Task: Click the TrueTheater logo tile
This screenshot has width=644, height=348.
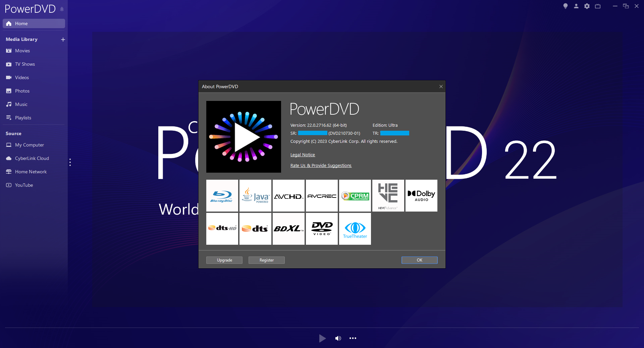Action: tap(355, 229)
